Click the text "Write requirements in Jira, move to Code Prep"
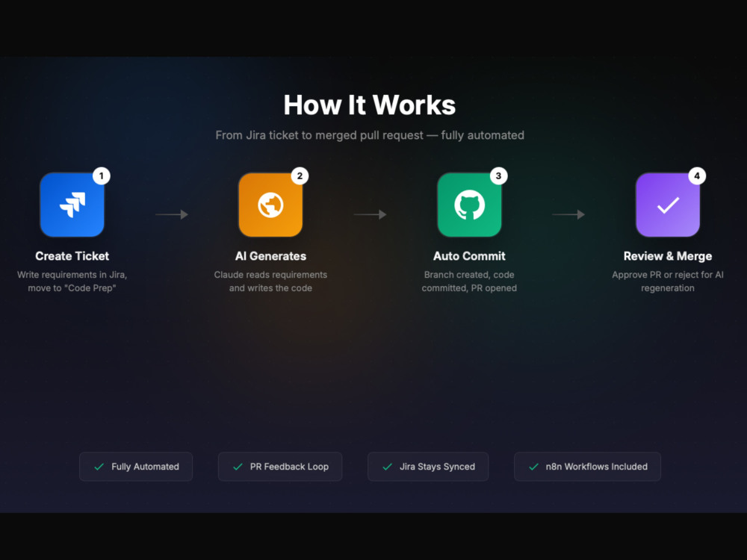The height and width of the screenshot is (560, 747). (x=72, y=281)
